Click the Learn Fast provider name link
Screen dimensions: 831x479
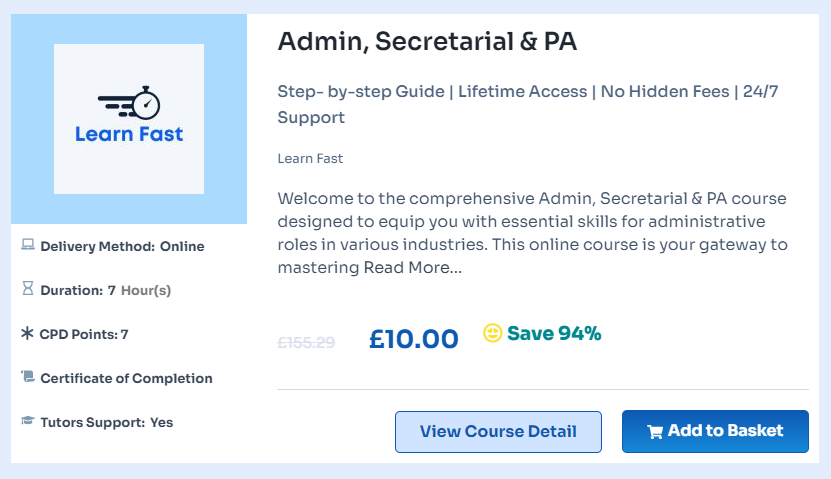pos(310,158)
